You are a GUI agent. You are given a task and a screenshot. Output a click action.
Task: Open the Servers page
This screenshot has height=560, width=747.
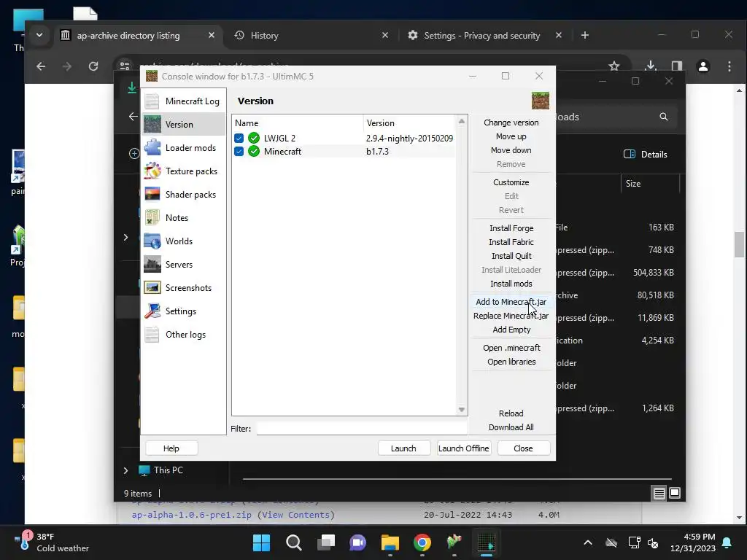point(183,264)
